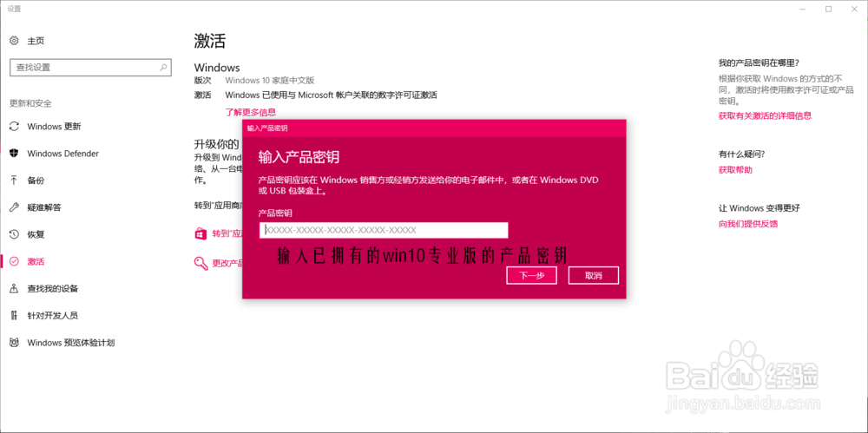
Task: Open 针对开发人员 page
Action: [x=53, y=316]
